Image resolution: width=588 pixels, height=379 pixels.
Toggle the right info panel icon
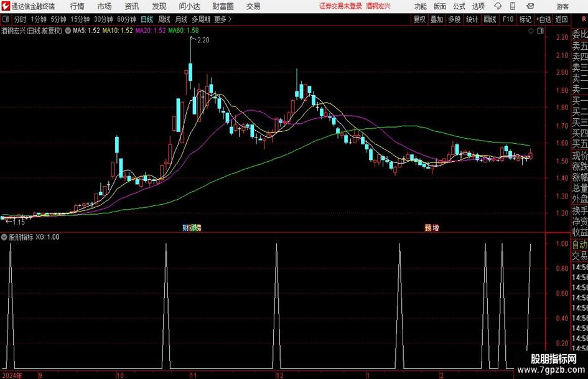point(540,31)
